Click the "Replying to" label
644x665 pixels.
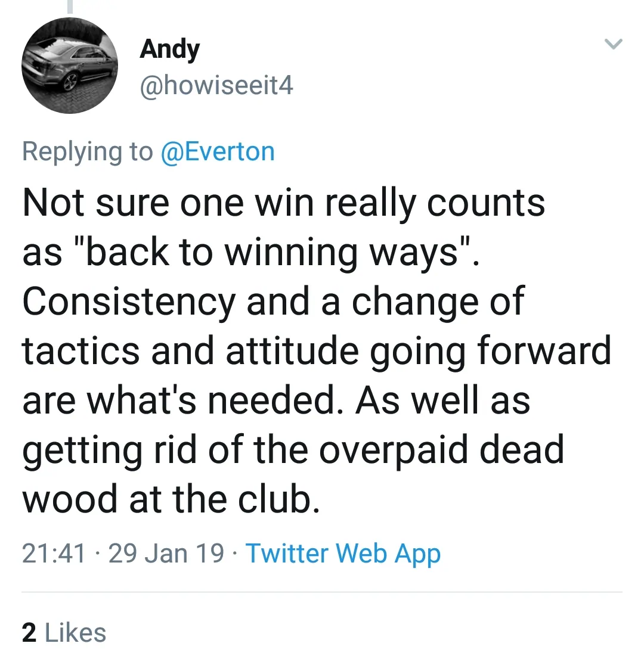[x=87, y=151]
